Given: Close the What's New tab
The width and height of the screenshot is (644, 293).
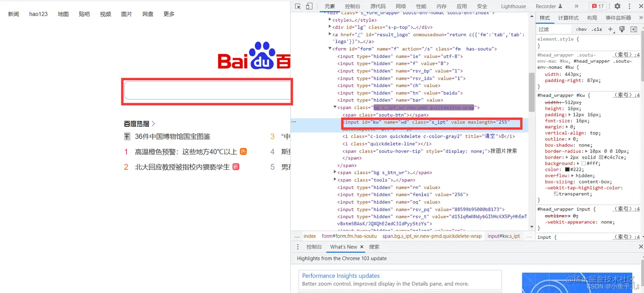Looking at the screenshot, I should click(x=362, y=247).
